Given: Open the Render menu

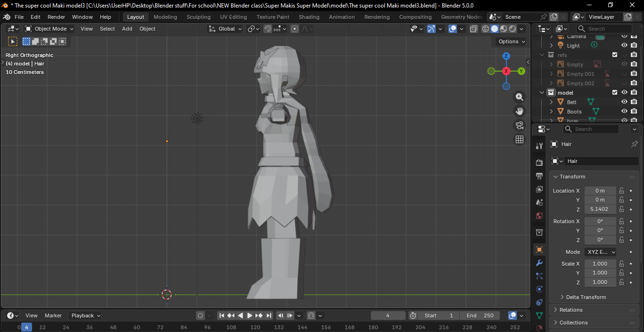Looking at the screenshot, I should click(x=56, y=17).
